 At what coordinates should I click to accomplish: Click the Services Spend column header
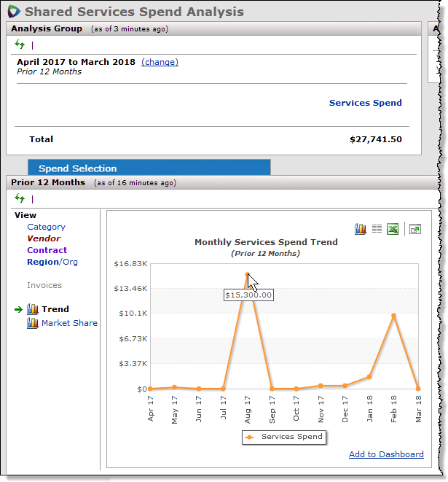pyautogui.click(x=365, y=103)
